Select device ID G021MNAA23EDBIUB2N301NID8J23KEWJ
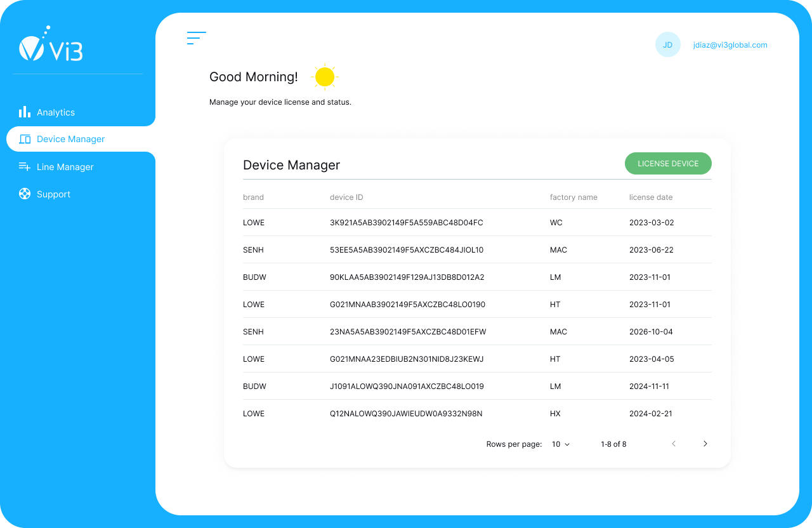This screenshot has width=812, height=528. [x=407, y=359]
